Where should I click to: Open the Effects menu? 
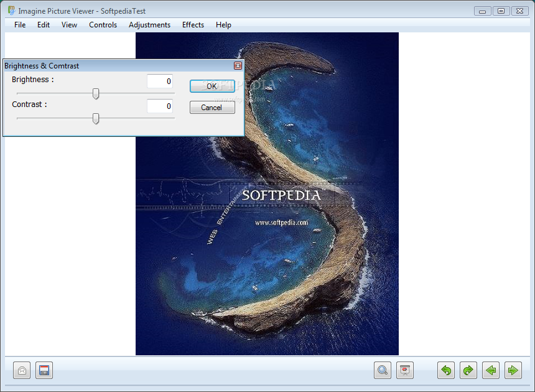pyautogui.click(x=193, y=25)
